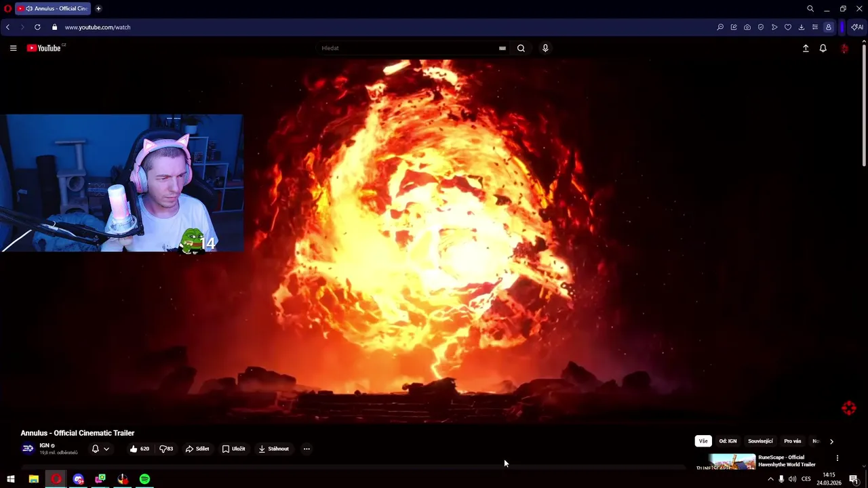The width and height of the screenshot is (868, 488).
Task: Open the on-screen keyboard icon in search box
Action: pyautogui.click(x=502, y=48)
